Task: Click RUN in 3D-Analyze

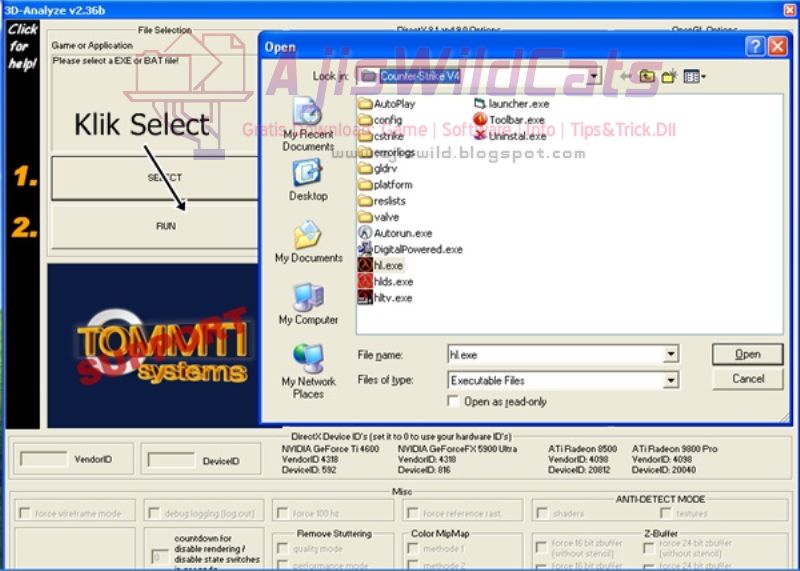Action: click(155, 226)
